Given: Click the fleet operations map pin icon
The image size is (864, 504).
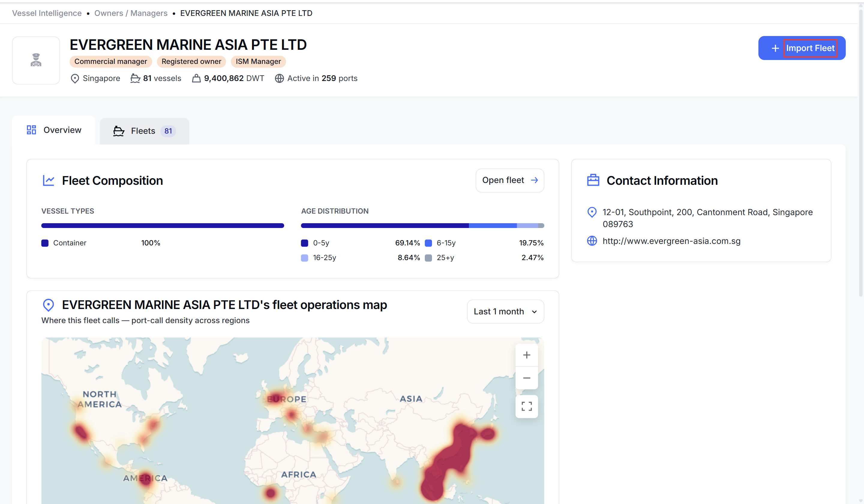Looking at the screenshot, I should click(x=48, y=305).
